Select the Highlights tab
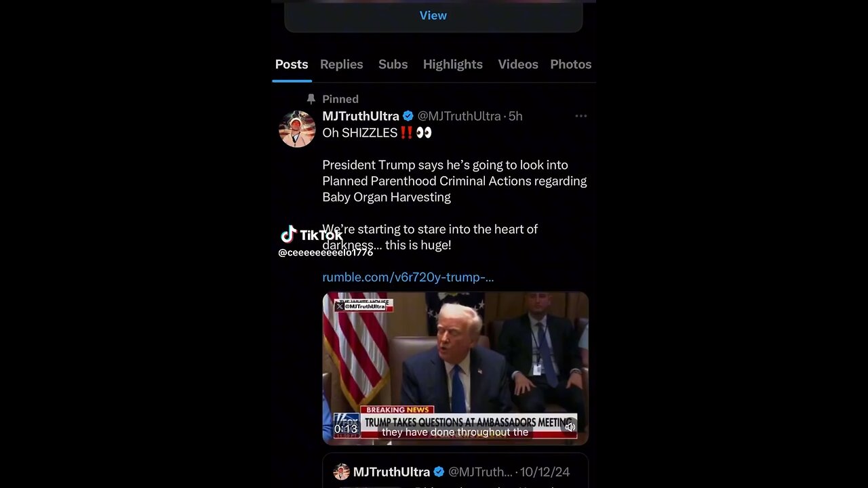Screen dimensions: 868x488 452,64
